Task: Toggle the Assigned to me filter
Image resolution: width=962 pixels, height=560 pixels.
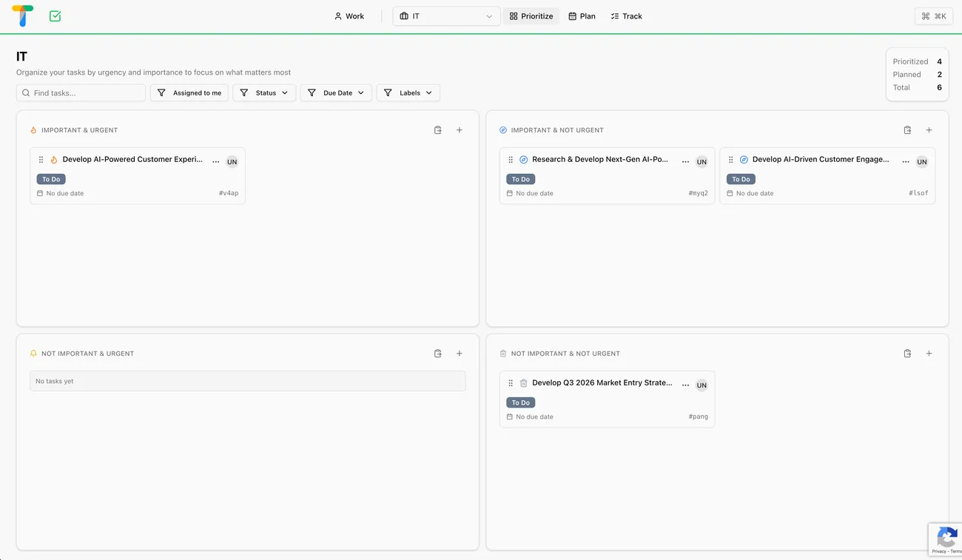Action: point(189,93)
